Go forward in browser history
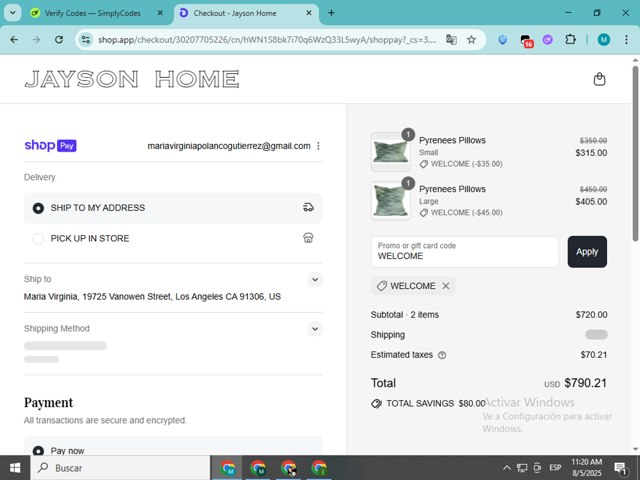Screen dimensions: 640x480 [x=36, y=40]
